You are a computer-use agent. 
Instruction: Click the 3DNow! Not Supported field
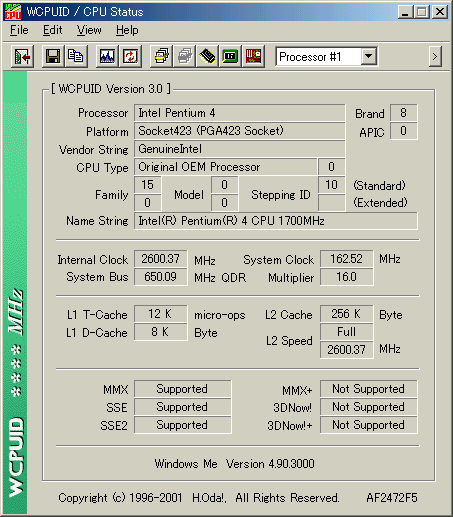point(369,407)
